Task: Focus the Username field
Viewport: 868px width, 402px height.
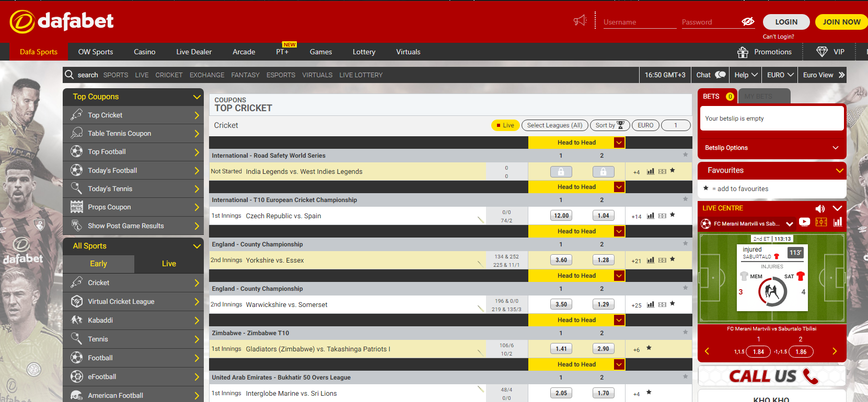Action: pos(640,22)
